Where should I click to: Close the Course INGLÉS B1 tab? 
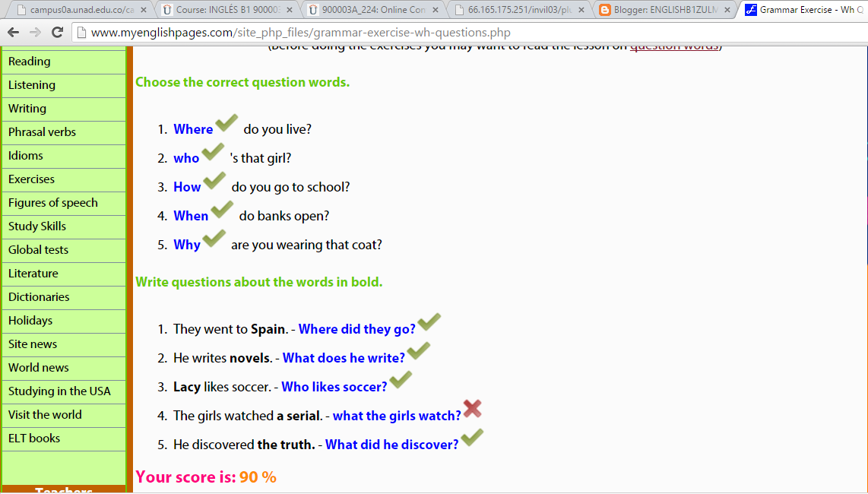pyautogui.click(x=290, y=10)
